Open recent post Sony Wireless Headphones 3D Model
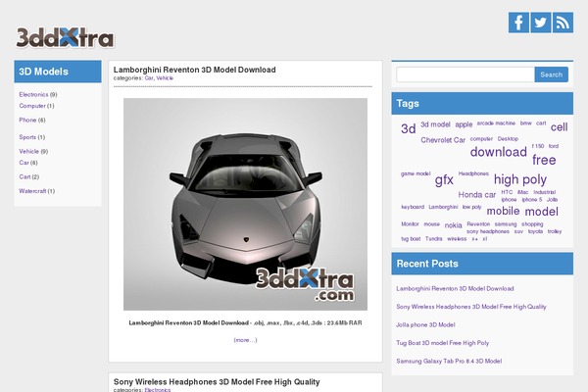 471,307
